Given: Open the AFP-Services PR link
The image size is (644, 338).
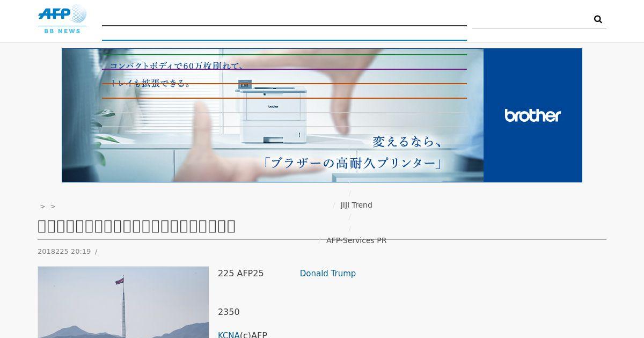Looking at the screenshot, I should click(x=356, y=240).
